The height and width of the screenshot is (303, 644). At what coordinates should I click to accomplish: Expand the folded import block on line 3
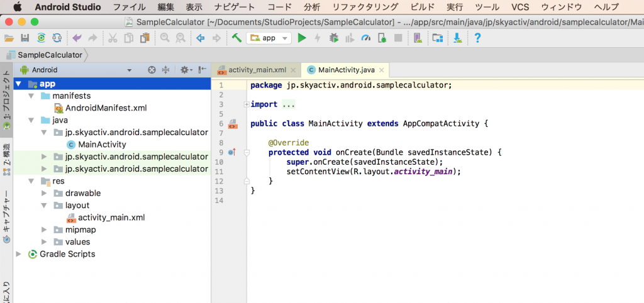tap(247, 105)
